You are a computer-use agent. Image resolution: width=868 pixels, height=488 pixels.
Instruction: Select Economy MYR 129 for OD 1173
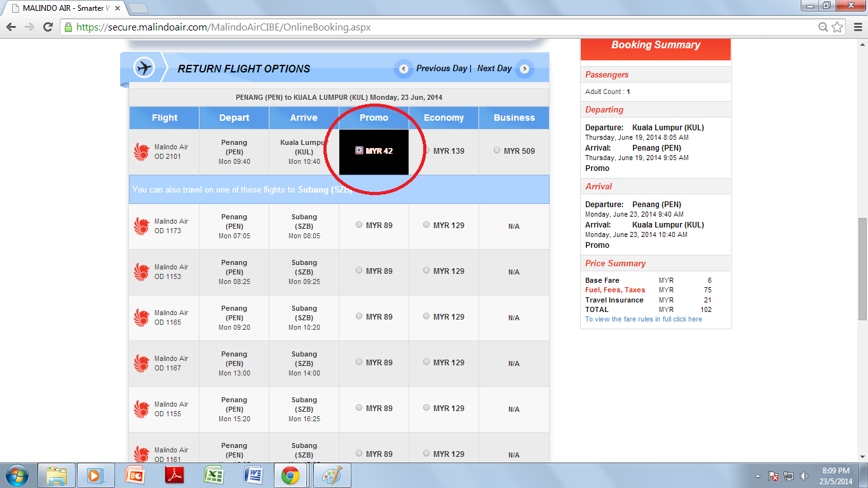(x=426, y=224)
